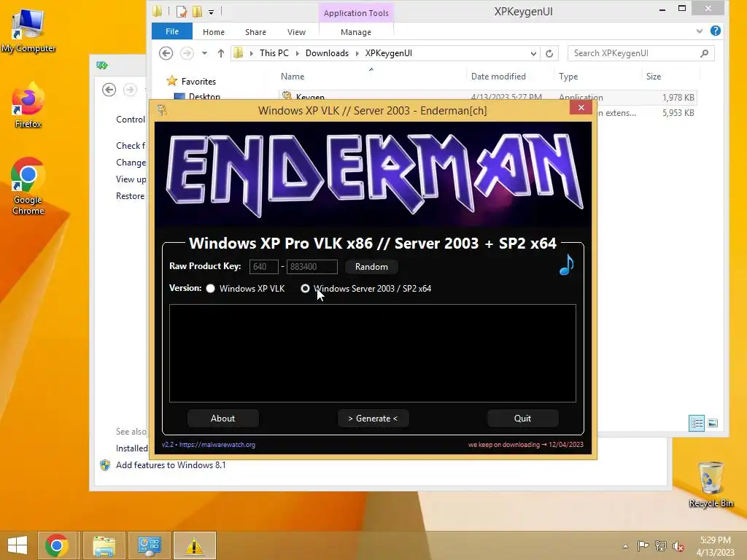The image size is (747, 560).
Task: Click the keygen title bar icon
Action: click(x=162, y=111)
